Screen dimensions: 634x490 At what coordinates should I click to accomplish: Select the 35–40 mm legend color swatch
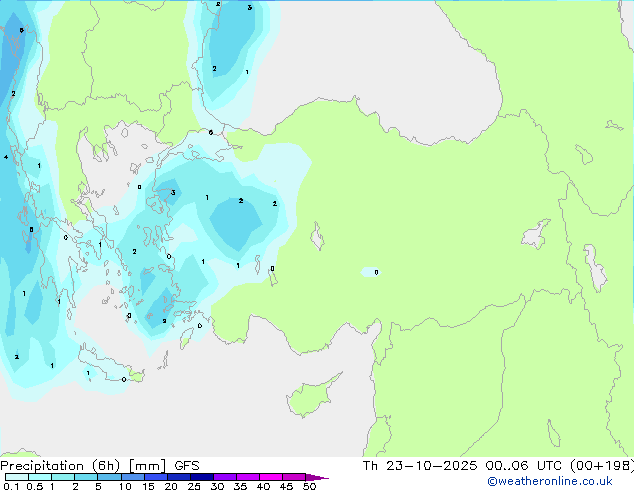click(x=247, y=477)
